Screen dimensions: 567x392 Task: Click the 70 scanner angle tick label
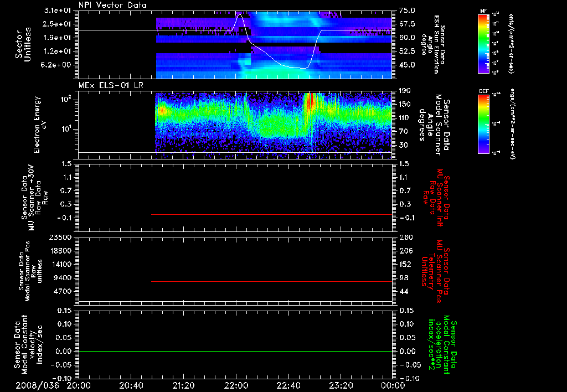click(403, 132)
